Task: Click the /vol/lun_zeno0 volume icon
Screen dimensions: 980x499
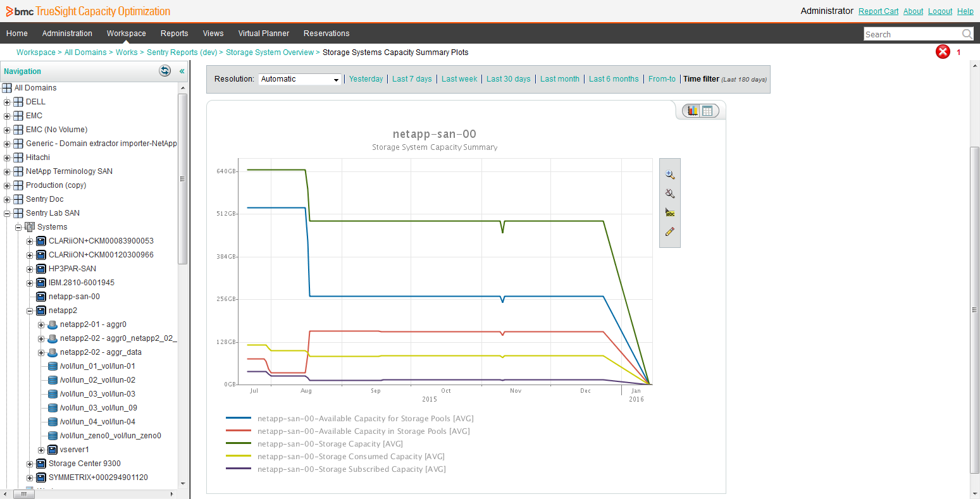Action: click(53, 436)
